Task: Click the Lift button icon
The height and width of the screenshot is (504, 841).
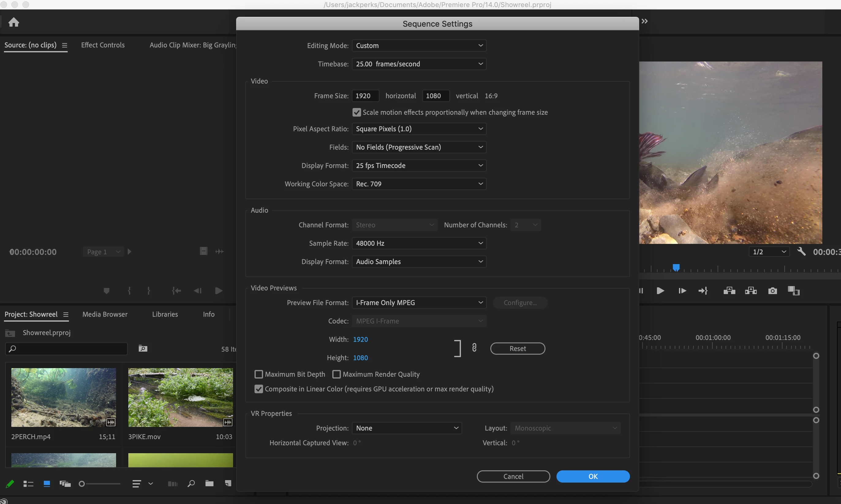Action: coord(729,291)
